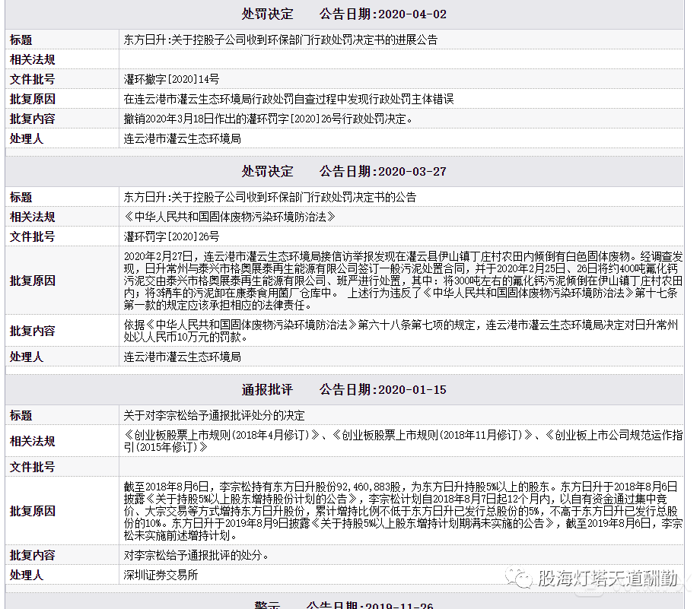Select the 警示 header dated 2019-11-26
This screenshot has height=609, width=700.
[x=344, y=605]
